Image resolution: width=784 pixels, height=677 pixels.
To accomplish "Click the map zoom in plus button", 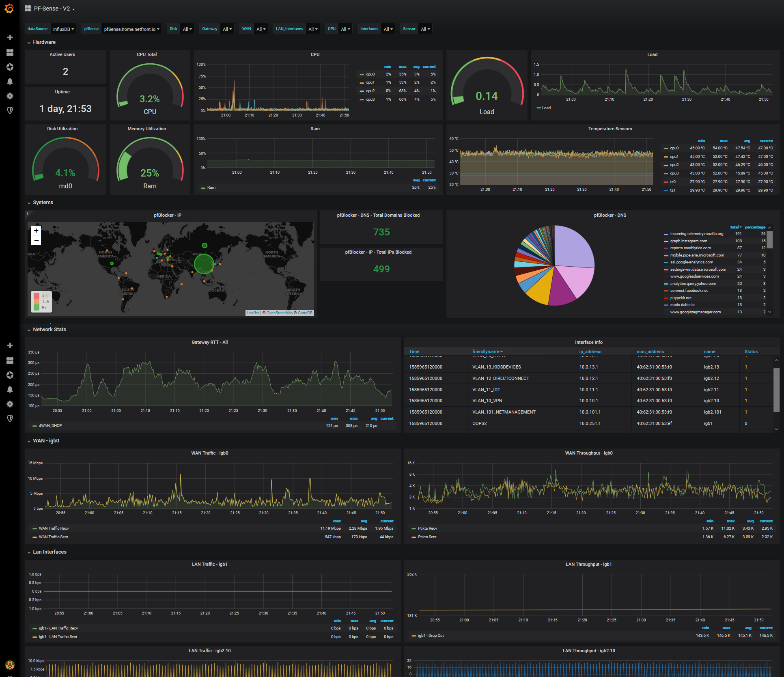I will coord(36,231).
